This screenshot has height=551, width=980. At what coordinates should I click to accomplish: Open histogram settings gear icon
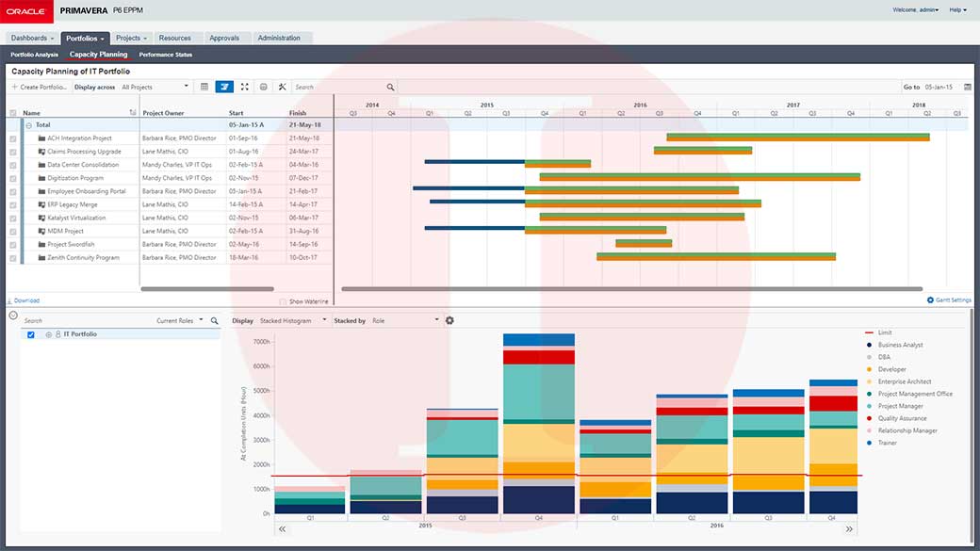pos(449,320)
